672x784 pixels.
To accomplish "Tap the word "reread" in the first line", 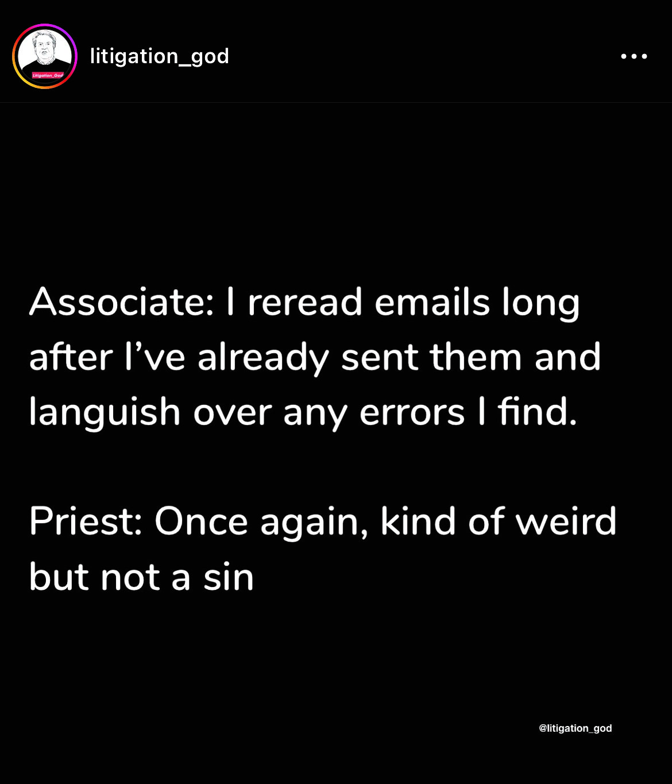I will 305,302.
